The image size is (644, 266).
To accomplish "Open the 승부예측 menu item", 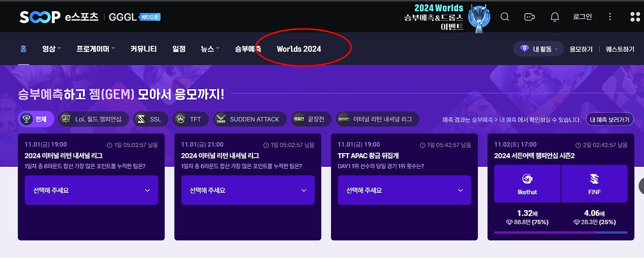I will (x=248, y=49).
